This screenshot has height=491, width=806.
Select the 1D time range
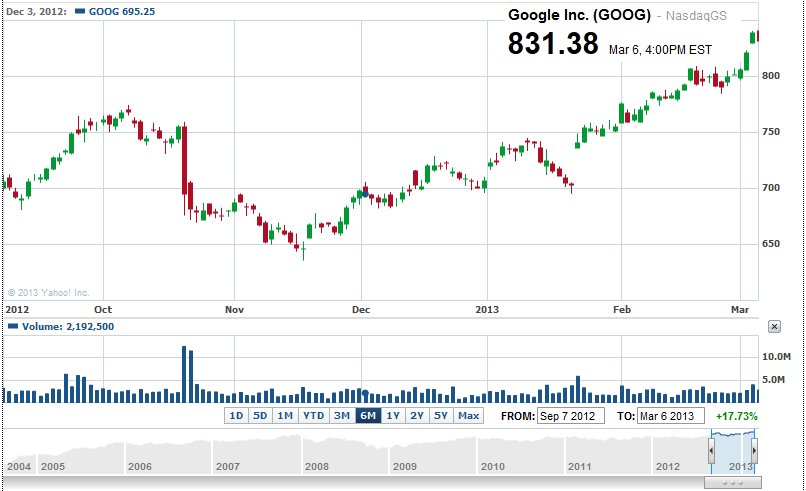tap(236, 415)
